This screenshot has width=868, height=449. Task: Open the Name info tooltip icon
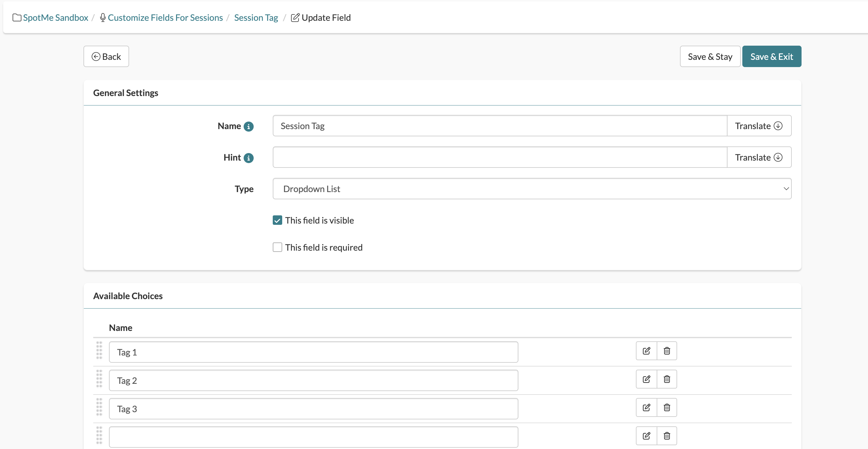click(249, 127)
